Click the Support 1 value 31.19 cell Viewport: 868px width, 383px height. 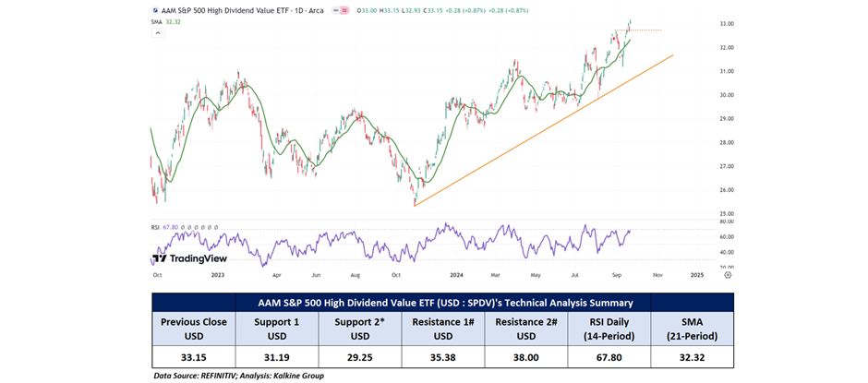click(x=277, y=357)
